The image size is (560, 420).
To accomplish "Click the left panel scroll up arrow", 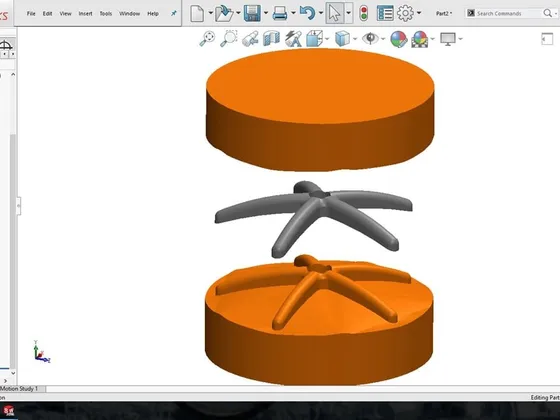I will 13,74.
